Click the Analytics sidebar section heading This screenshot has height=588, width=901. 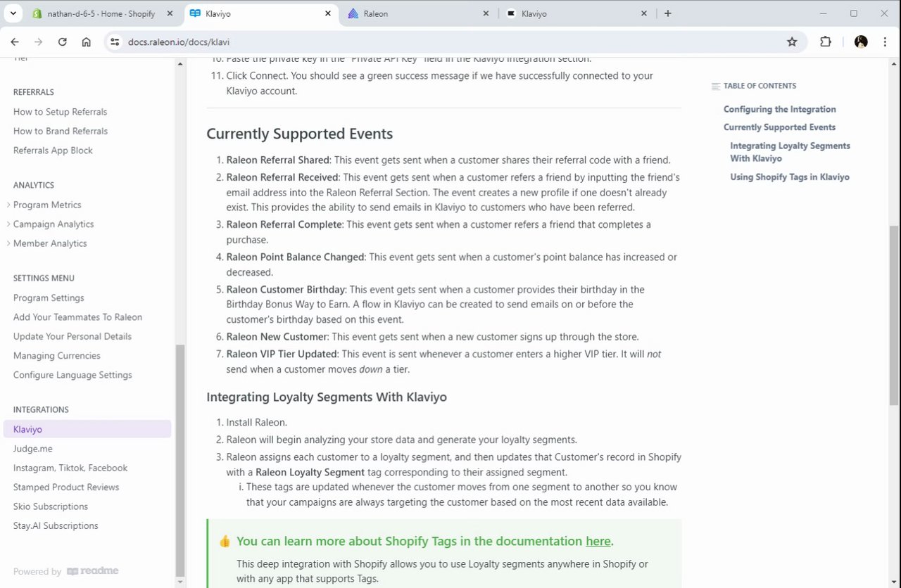34,186
